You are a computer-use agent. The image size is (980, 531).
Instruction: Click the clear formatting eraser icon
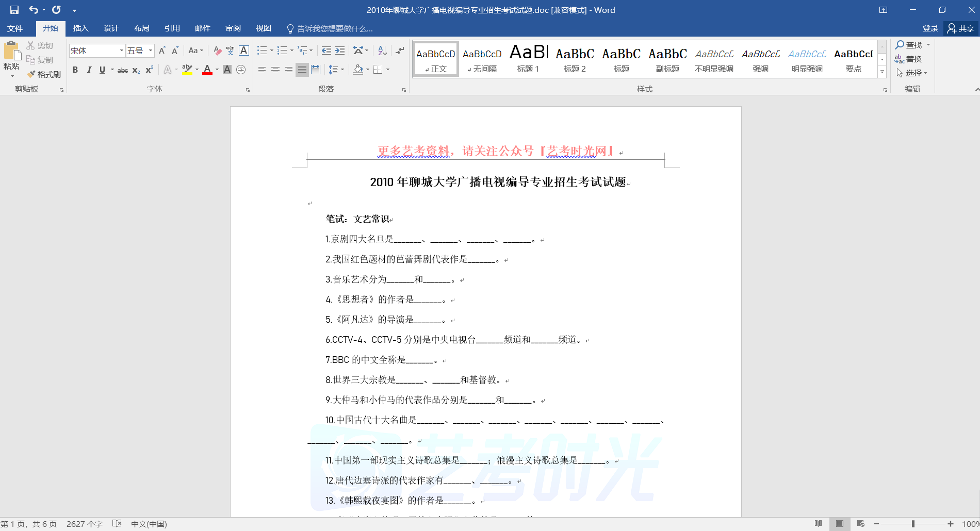point(217,51)
